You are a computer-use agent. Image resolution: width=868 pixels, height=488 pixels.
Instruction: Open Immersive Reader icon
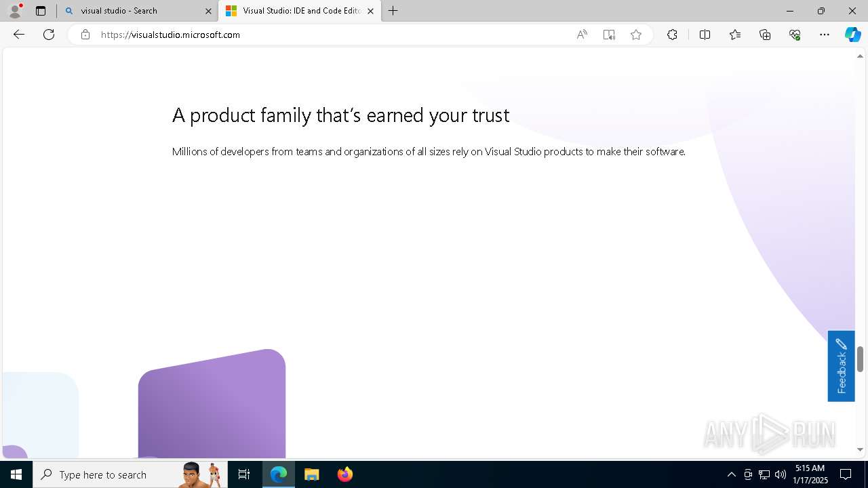[609, 35]
